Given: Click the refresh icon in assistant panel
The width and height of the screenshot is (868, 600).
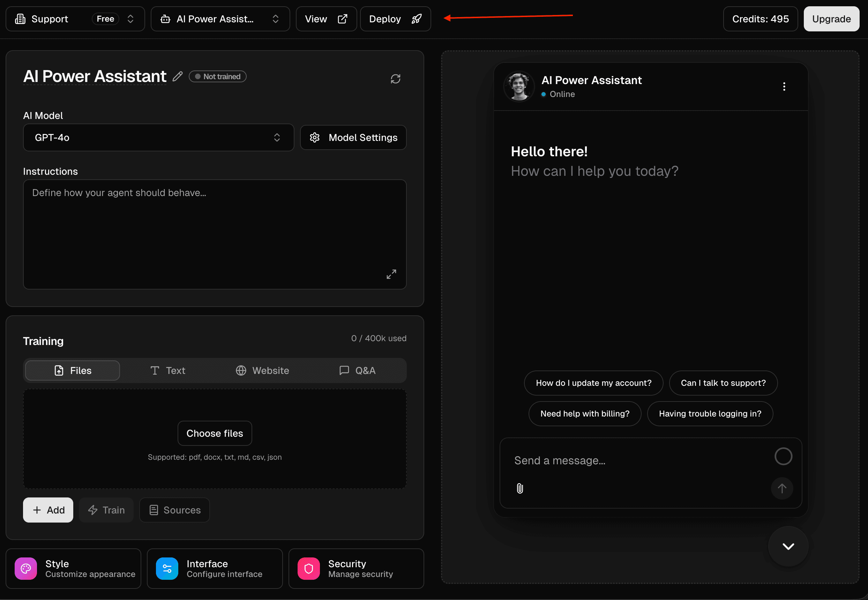Looking at the screenshot, I should (x=395, y=79).
